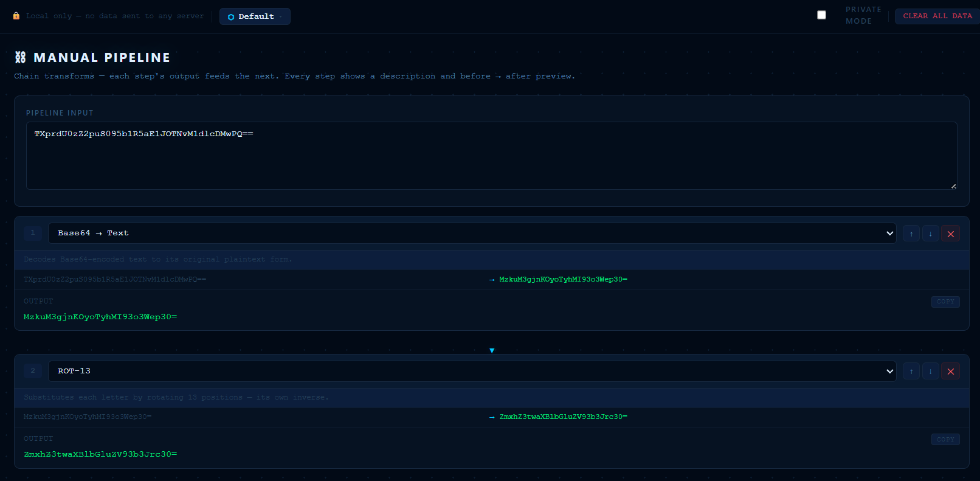Copy output of Base64 → Text step
Viewport: 980px width, 481px height.
945,302
